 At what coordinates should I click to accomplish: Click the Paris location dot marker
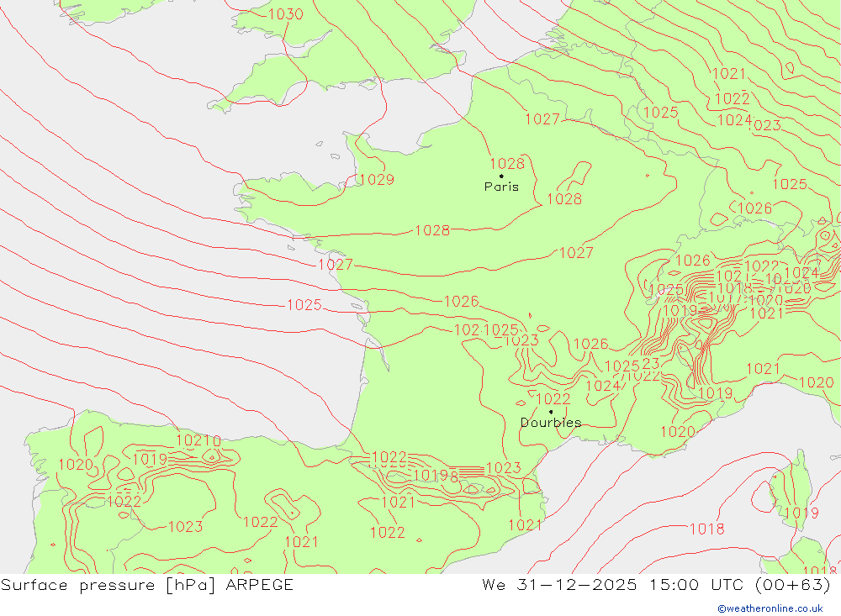click(501, 176)
